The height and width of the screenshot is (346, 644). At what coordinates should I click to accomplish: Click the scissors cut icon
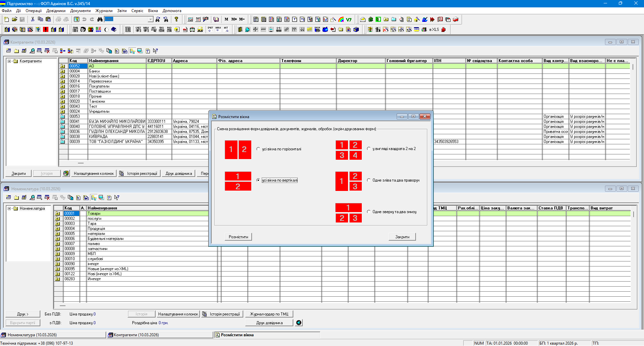point(33,19)
